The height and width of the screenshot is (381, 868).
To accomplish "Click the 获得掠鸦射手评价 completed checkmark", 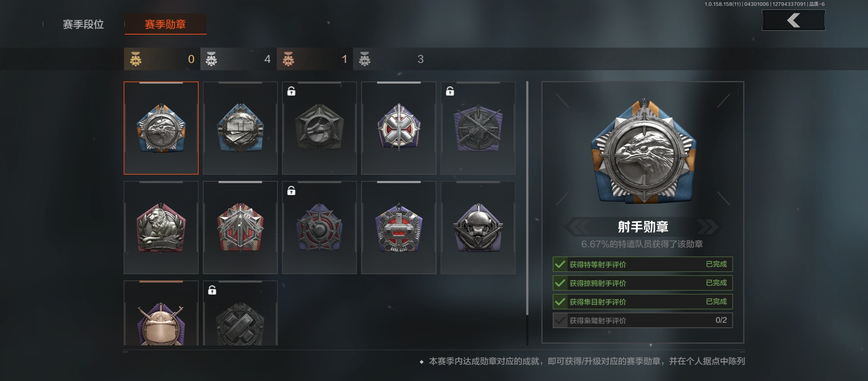I will (x=560, y=283).
